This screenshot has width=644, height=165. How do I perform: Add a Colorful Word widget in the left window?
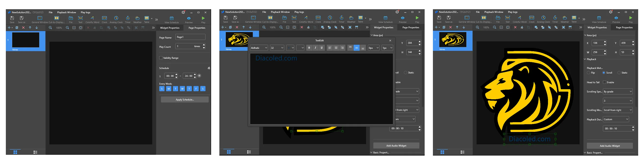click(x=92, y=19)
